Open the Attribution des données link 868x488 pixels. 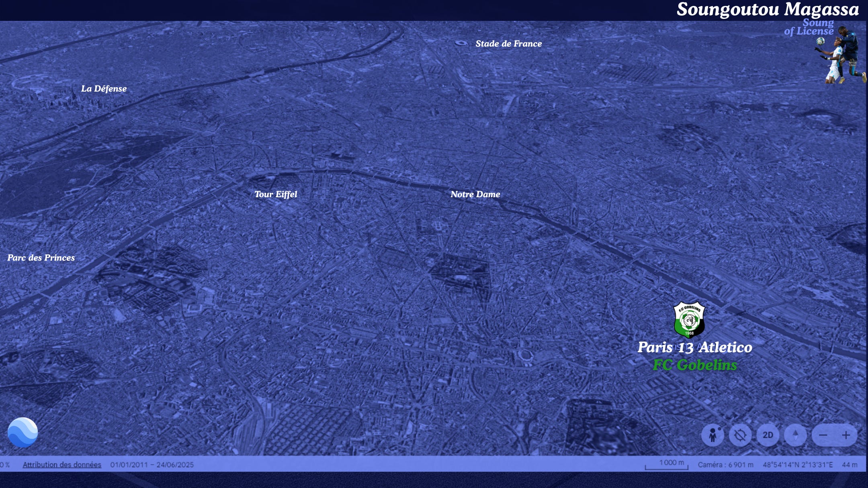[x=62, y=465]
